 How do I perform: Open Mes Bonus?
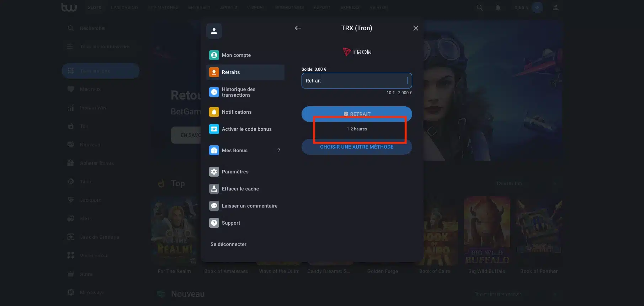coord(245,150)
